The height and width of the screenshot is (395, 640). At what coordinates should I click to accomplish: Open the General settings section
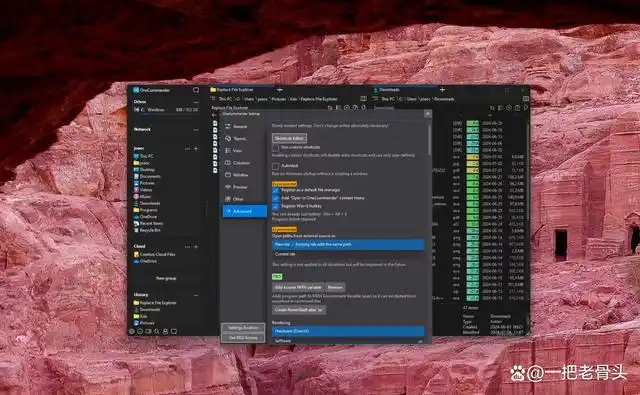[244, 126]
